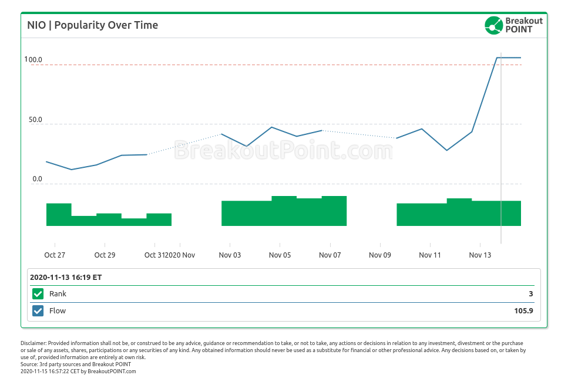Click the chart title NIO | Popularity Over Time

pyautogui.click(x=93, y=25)
